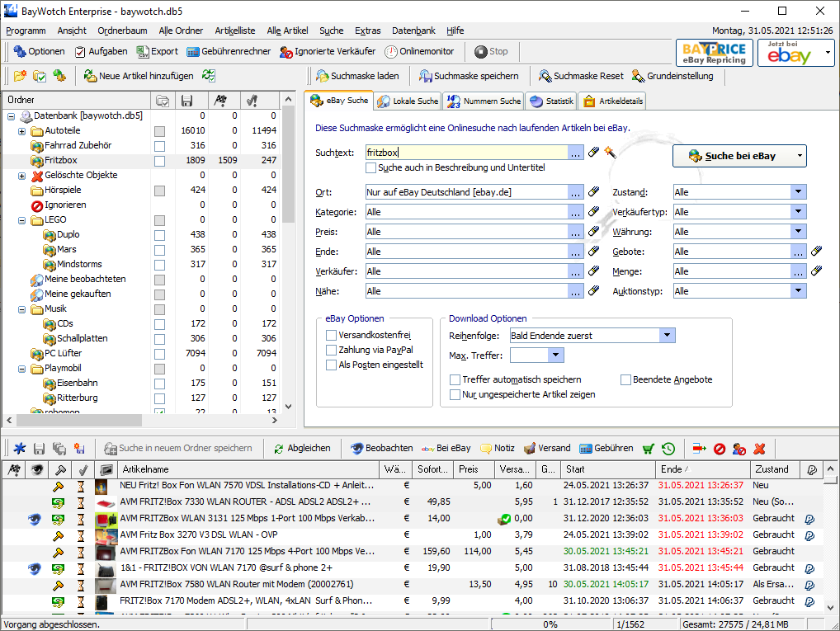Check Versandkostenfrei option
The width and height of the screenshot is (840, 631).
331,336
